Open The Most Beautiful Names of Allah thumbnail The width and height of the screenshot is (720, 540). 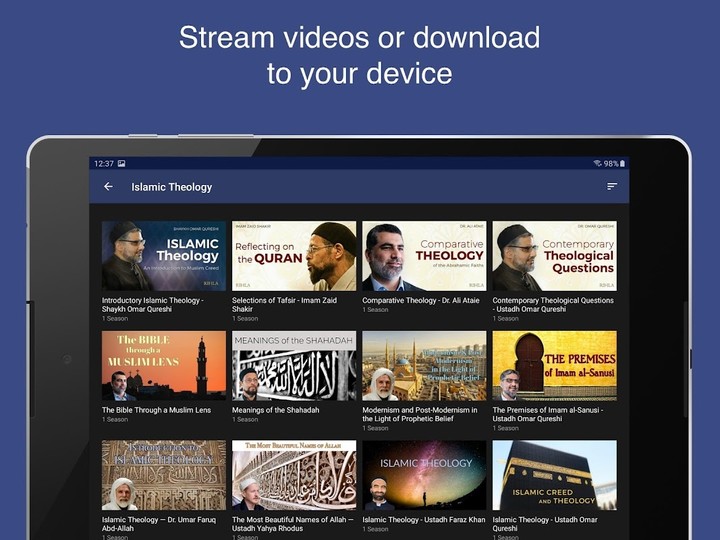point(294,475)
